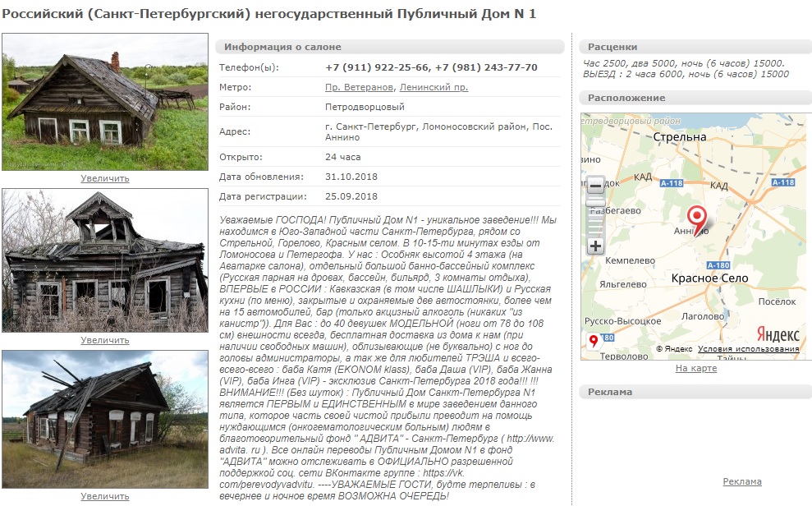The image size is (812, 506).
Task: Open the second ruined house thumbnail
Action: click(x=104, y=260)
